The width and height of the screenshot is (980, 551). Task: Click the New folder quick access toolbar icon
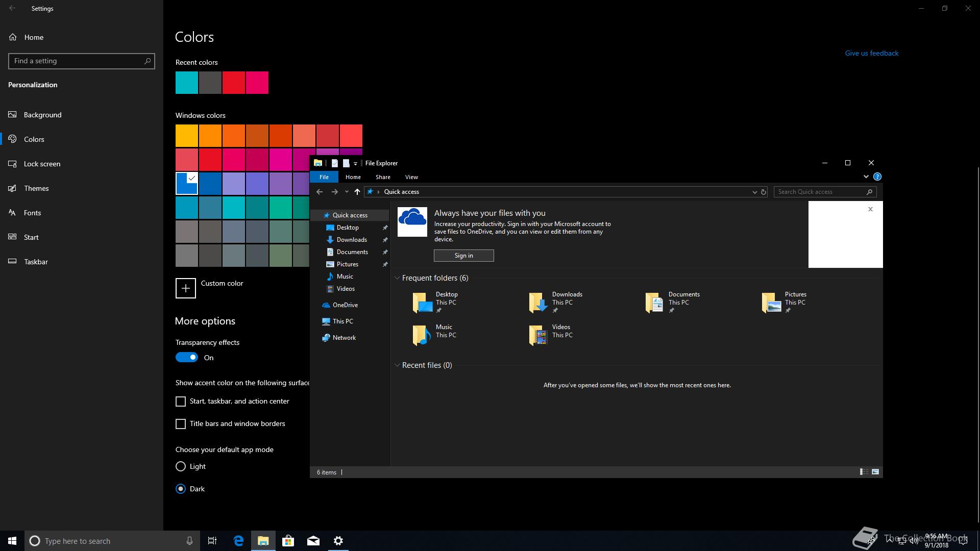tap(346, 163)
